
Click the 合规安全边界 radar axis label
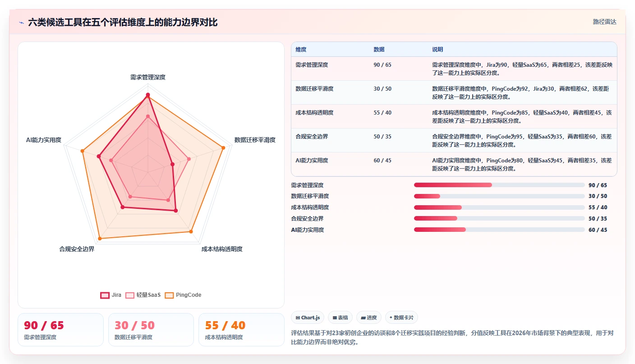tap(77, 249)
